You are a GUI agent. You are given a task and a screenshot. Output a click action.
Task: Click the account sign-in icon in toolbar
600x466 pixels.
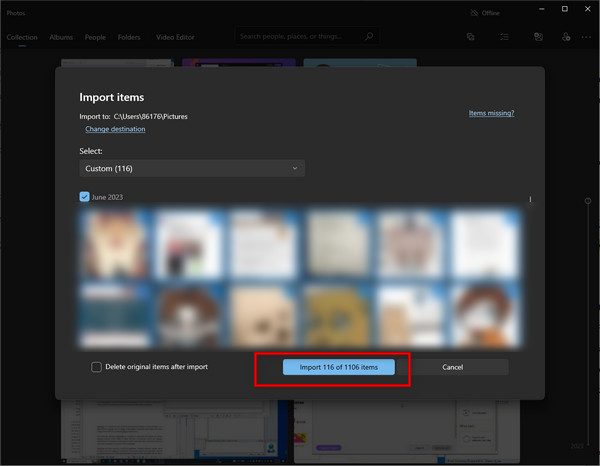coord(566,37)
